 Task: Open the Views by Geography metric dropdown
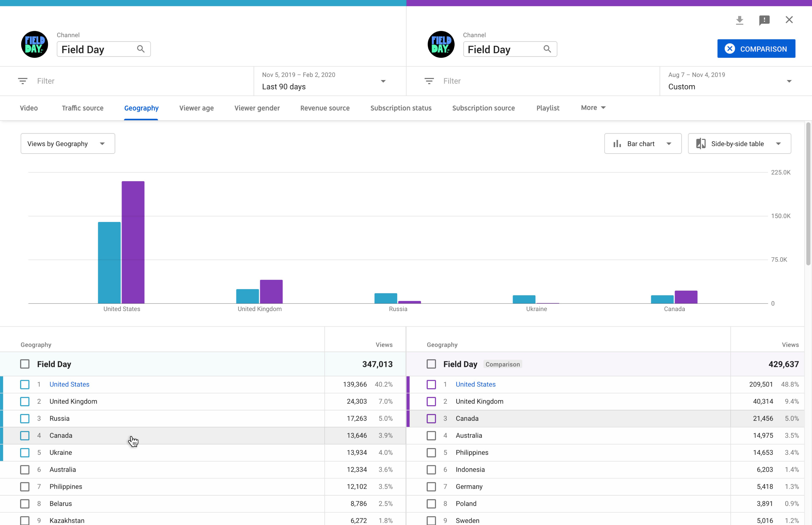pos(68,144)
